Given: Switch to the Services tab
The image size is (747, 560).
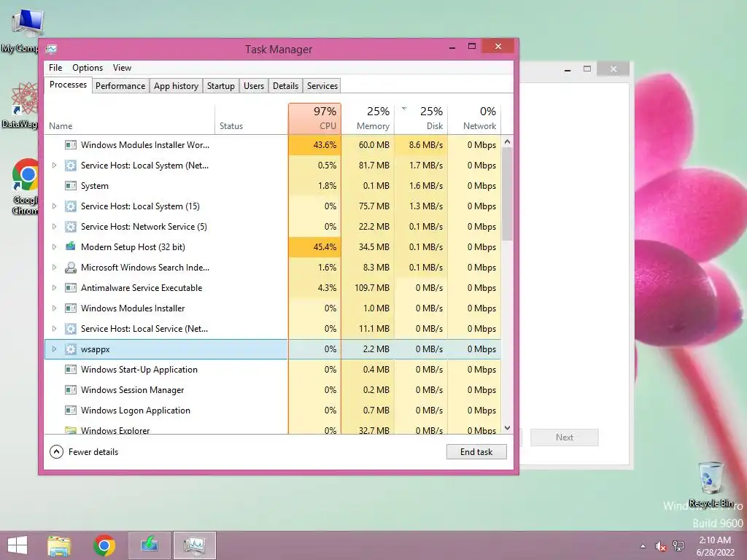Looking at the screenshot, I should (x=322, y=86).
